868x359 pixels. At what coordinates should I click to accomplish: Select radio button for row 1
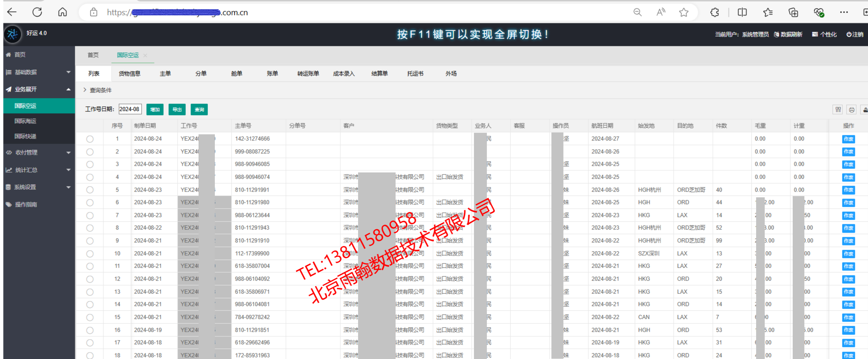(x=90, y=139)
